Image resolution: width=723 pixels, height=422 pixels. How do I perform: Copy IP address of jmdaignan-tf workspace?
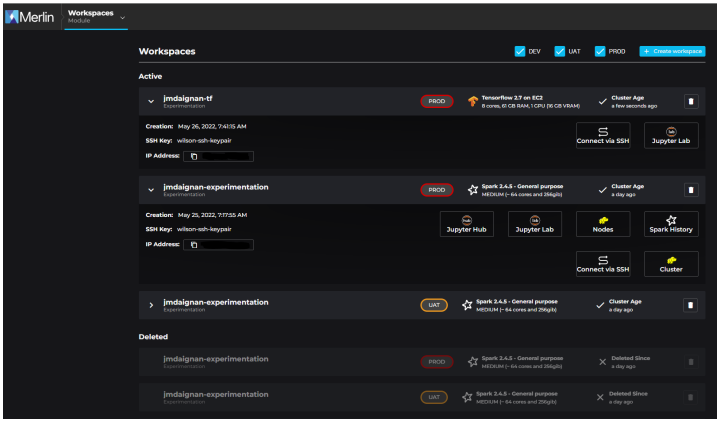[x=195, y=156]
